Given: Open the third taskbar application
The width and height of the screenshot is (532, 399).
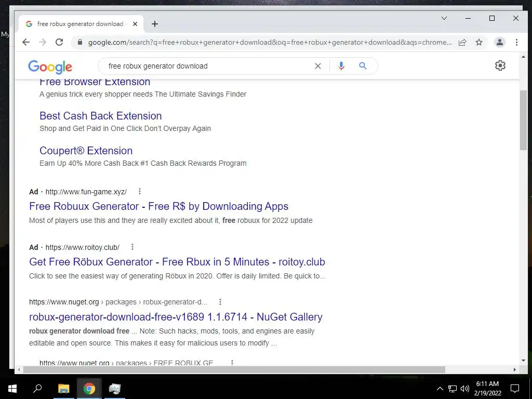Looking at the screenshot, I should [115, 389].
